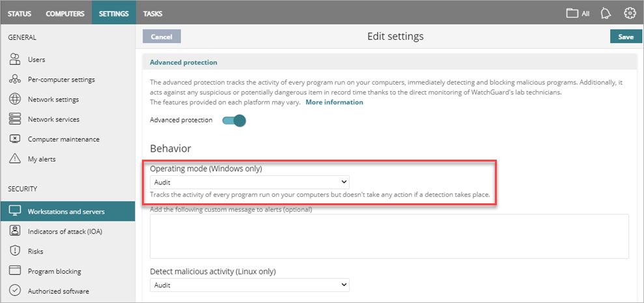
Task: Open Computer maintenance icon
Action: point(16,139)
